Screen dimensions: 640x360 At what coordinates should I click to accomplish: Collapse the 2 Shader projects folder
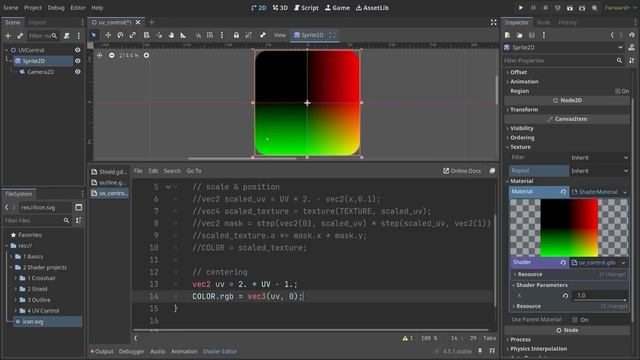[x=11, y=267]
